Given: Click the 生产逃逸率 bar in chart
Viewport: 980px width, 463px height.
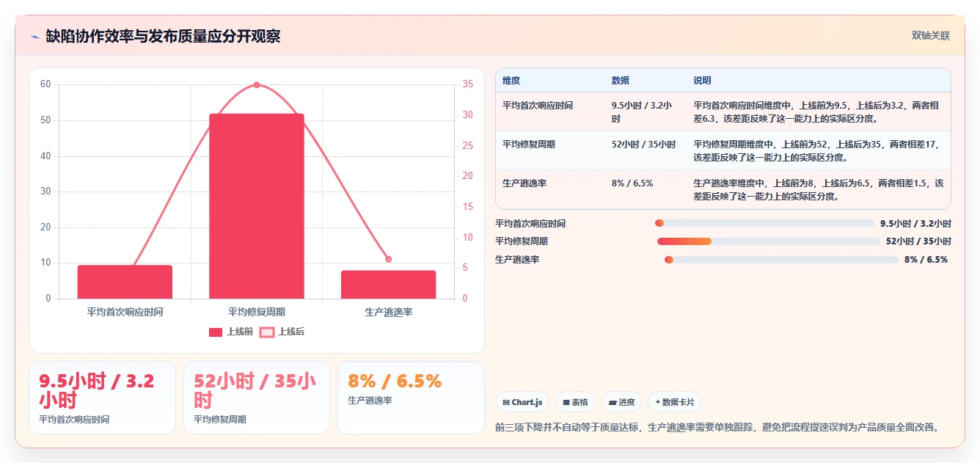Looking at the screenshot, I should (388, 285).
